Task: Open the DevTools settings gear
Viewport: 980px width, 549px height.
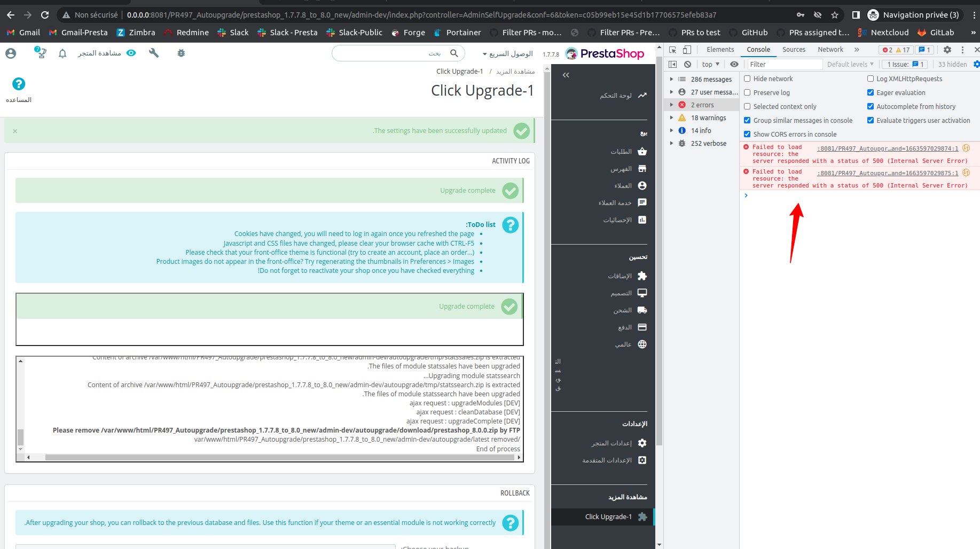Action: point(947,49)
